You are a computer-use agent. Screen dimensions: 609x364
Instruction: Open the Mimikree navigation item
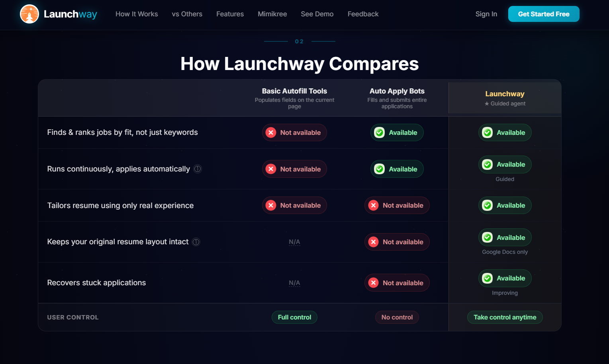(272, 14)
